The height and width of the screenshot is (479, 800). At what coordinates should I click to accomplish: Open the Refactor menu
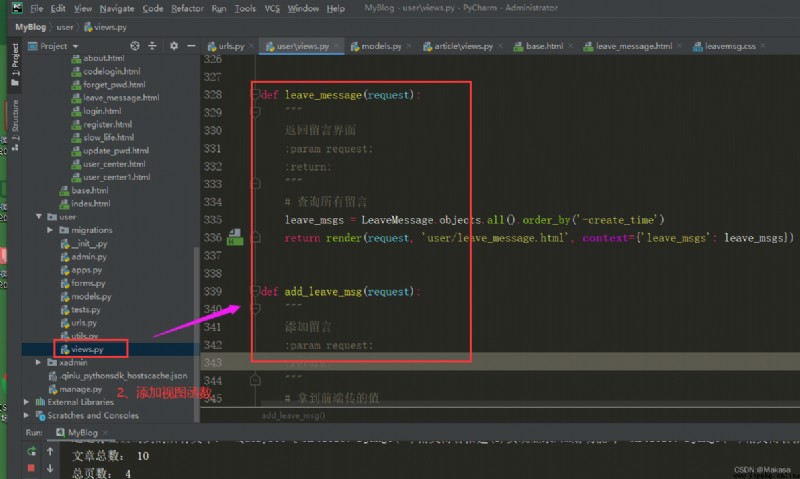(187, 8)
